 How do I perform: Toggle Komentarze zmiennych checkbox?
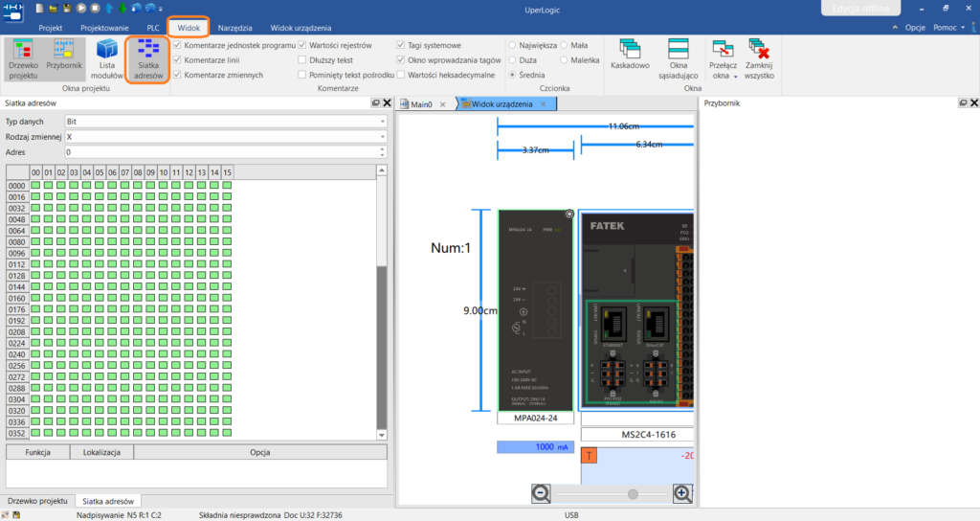click(177, 75)
